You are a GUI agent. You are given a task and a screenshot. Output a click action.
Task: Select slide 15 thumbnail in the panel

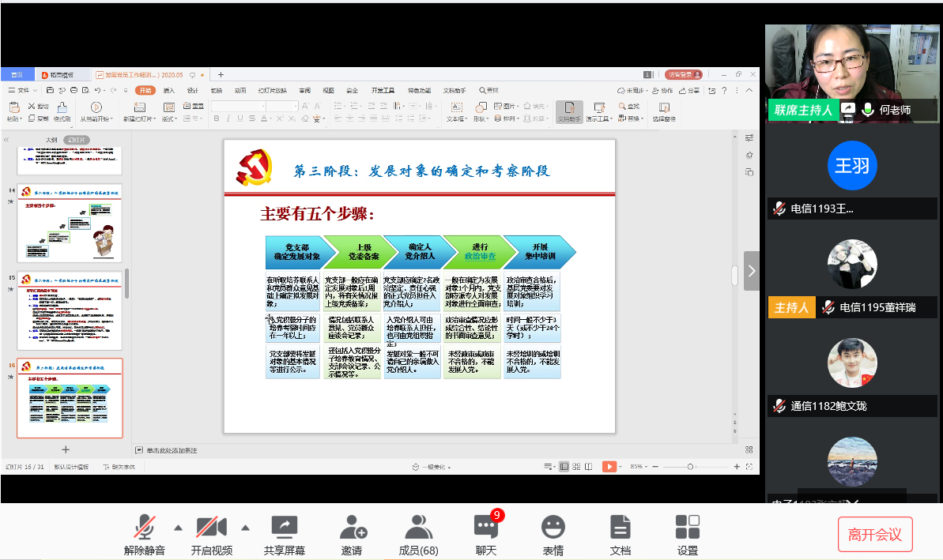click(x=70, y=311)
